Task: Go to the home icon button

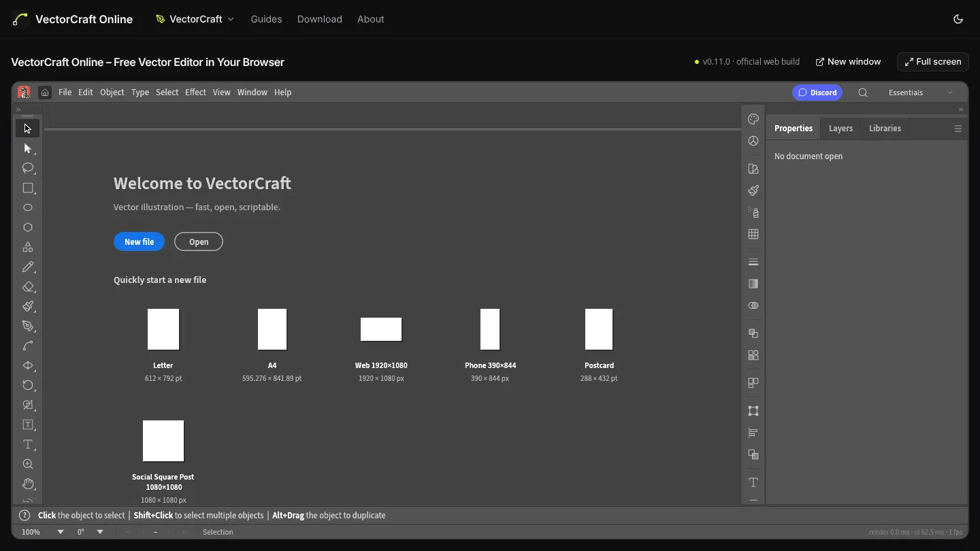Action: tap(45, 93)
